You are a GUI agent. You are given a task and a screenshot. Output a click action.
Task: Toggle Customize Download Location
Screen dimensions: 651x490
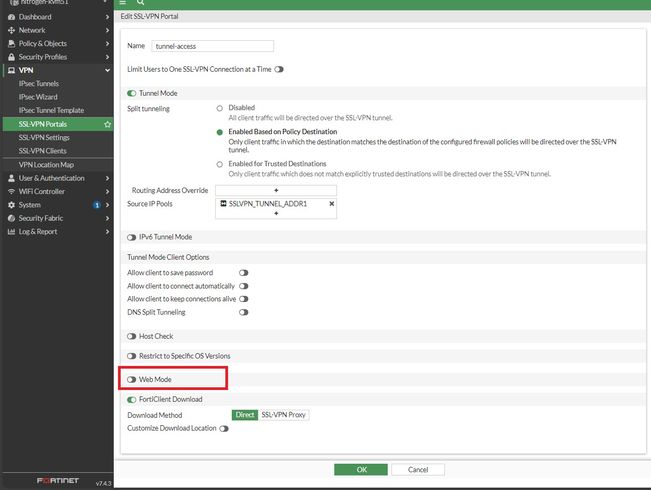point(224,429)
